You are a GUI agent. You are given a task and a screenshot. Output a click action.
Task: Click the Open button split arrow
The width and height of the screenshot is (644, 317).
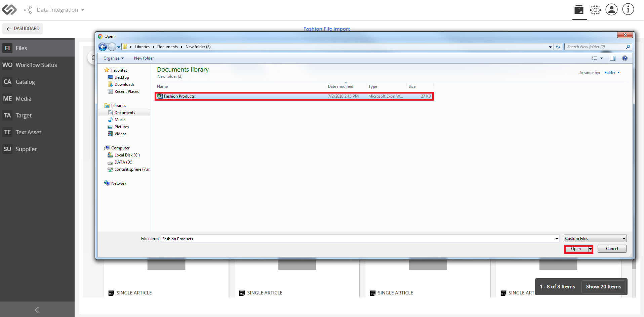point(590,249)
